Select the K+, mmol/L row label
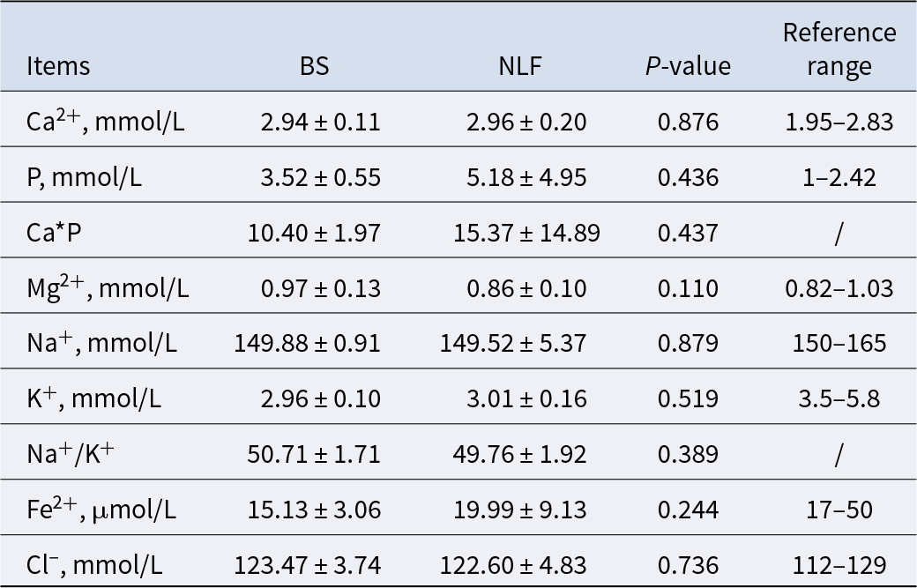 coord(94,398)
